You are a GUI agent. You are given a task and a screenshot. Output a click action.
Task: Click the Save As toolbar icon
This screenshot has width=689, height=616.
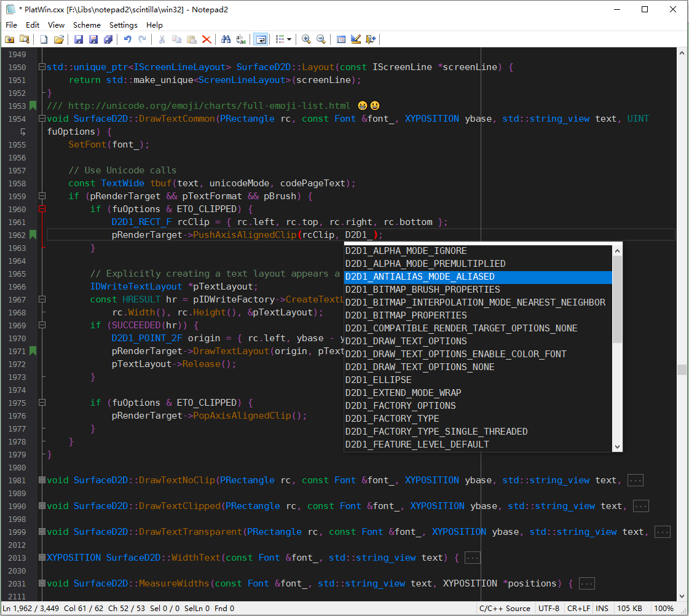pos(93,39)
